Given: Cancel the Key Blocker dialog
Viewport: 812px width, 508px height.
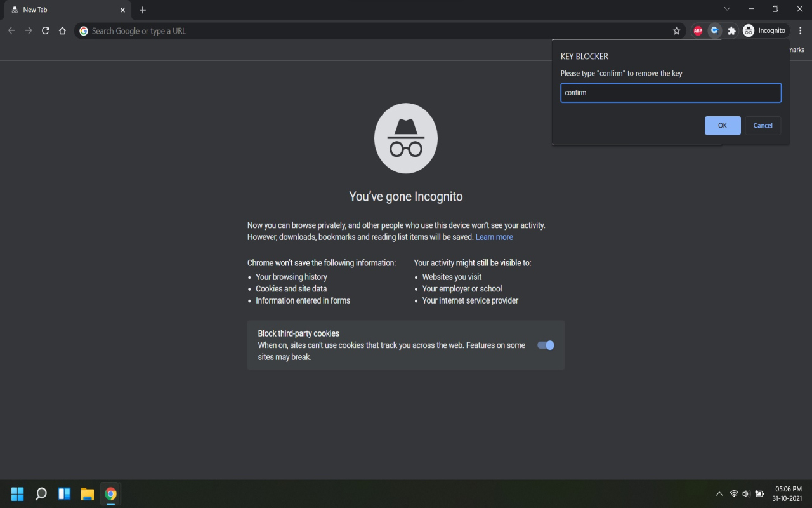Looking at the screenshot, I should tap(763, 126).
